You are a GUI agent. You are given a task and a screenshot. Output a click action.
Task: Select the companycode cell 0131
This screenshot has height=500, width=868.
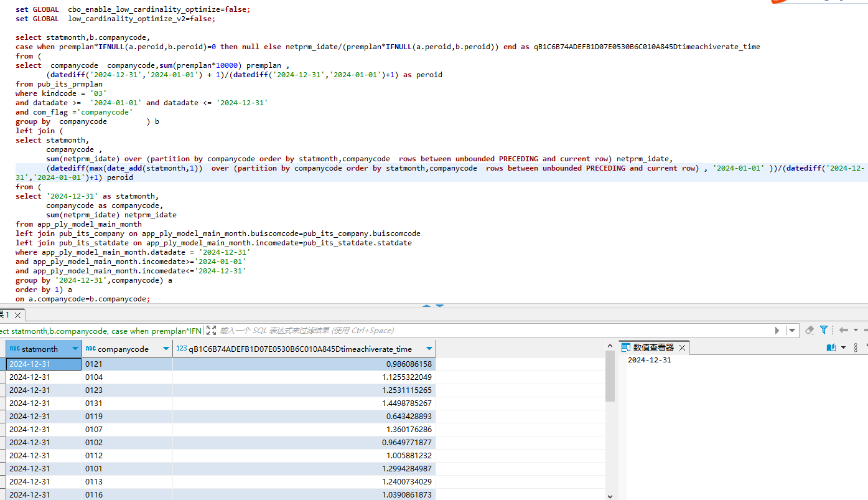pos(127,403)
